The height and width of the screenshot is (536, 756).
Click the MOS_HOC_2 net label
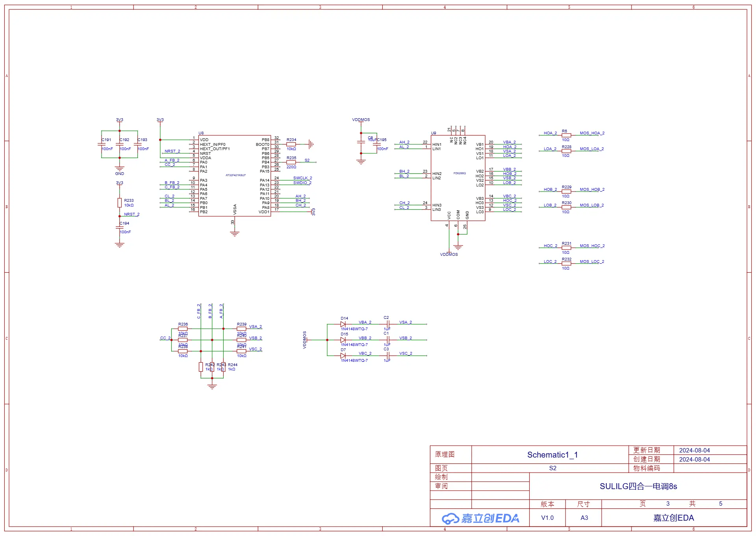pos(592,246)
